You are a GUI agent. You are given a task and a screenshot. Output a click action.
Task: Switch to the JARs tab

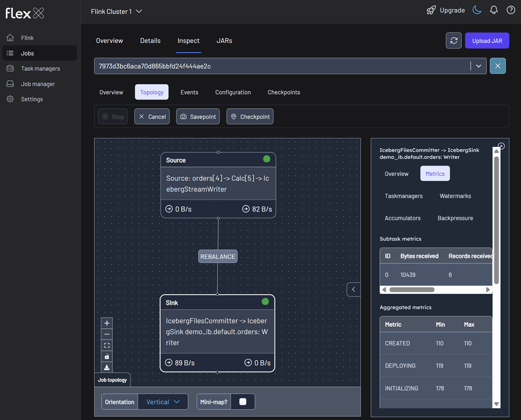(224, 41)
